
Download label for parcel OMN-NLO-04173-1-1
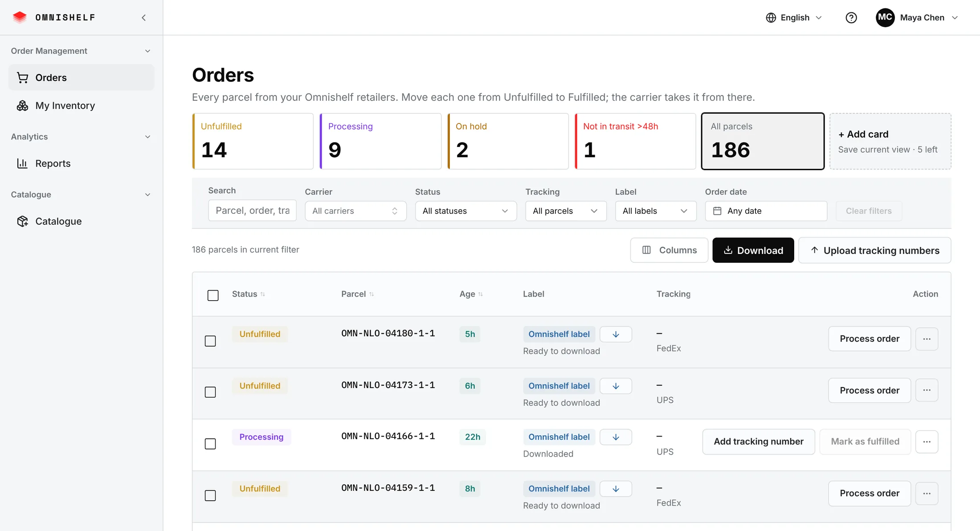click(616, 386)
